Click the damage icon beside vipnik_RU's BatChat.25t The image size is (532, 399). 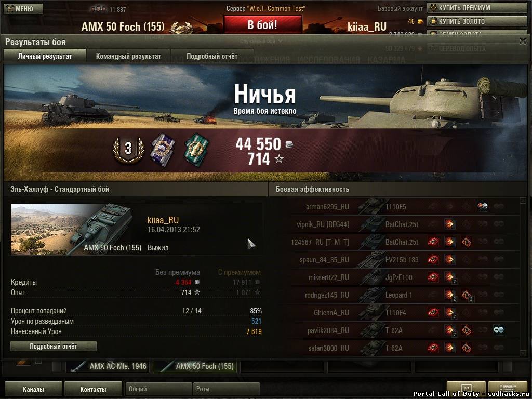[449, 224]
